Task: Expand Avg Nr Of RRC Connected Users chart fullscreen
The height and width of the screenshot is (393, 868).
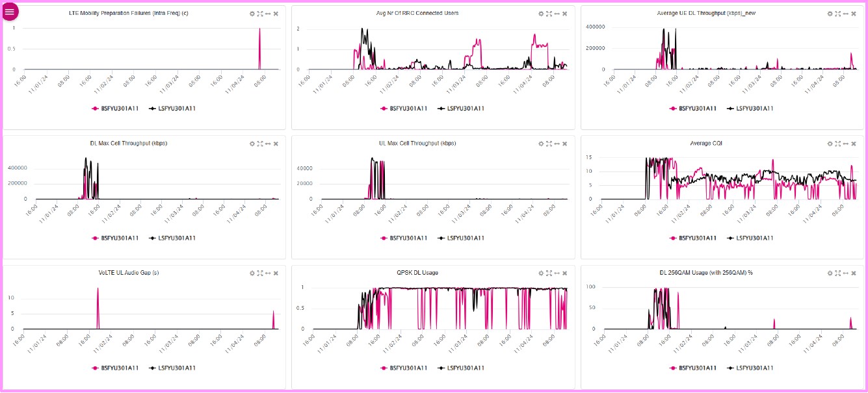Action: [x=549, y=14]
